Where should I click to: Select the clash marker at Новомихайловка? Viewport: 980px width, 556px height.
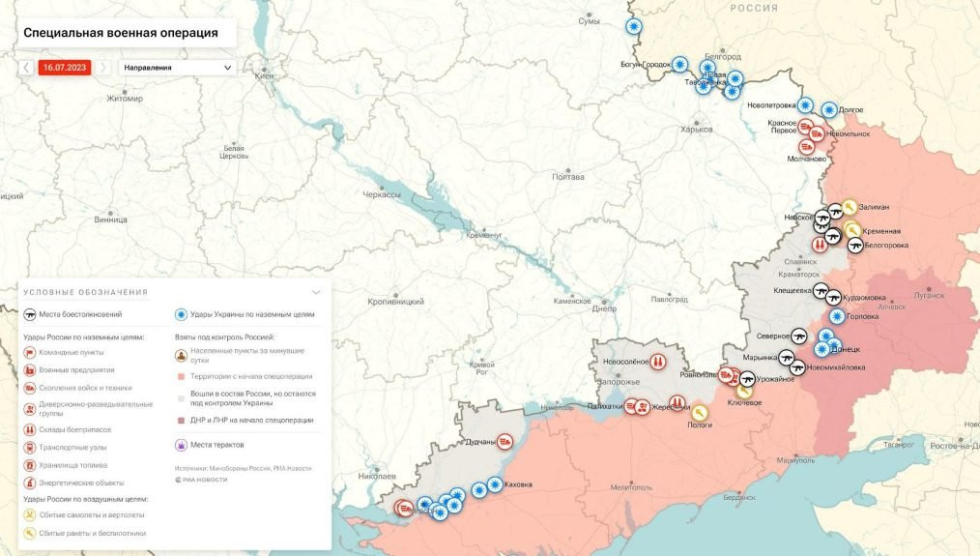pyautogui.click(x=797, y=367)
